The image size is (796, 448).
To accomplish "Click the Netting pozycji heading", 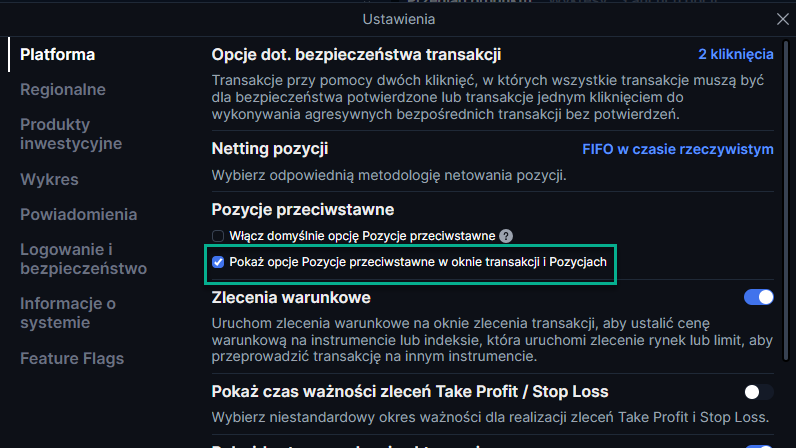I will coord(270,149).
